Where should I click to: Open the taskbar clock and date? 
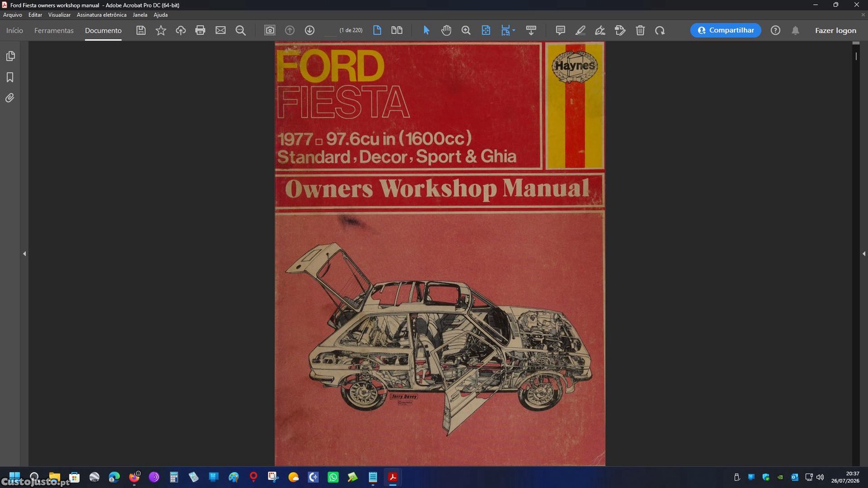pos(845,477)
